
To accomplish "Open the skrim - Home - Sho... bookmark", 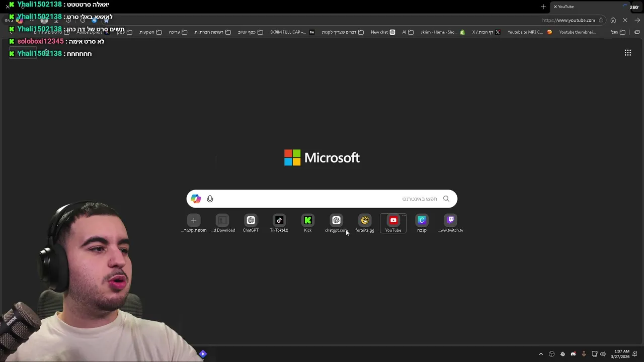I will [x=443, y=32].
